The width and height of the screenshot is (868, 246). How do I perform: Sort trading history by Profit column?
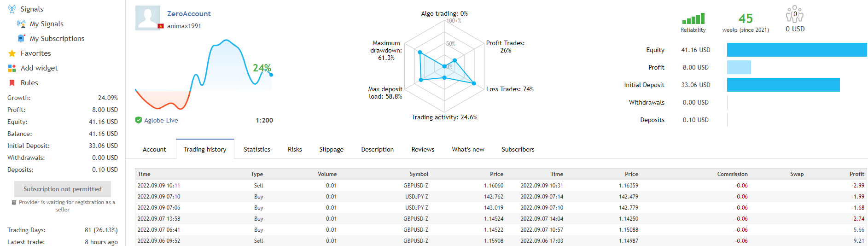coord(856,174)
